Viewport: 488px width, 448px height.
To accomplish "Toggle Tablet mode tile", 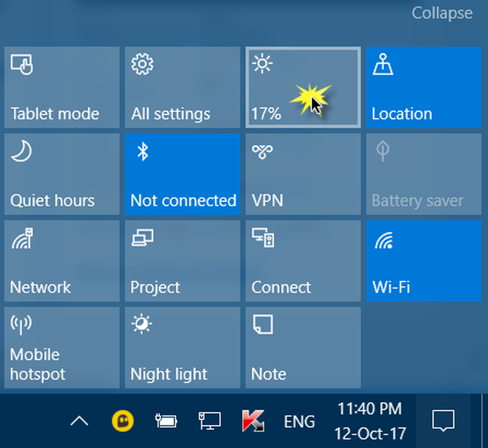I will tap(62, 87).
